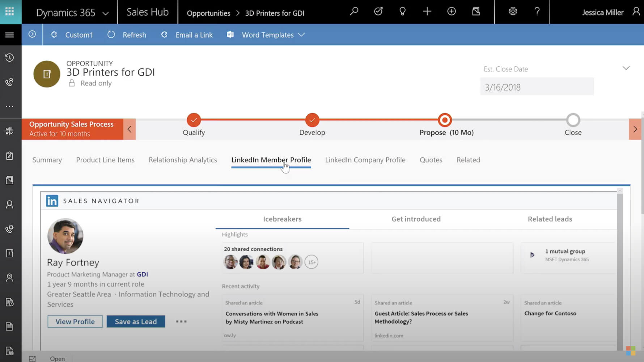Select the Close stage marker
The width and height of the screenshot is (644, 362).
coord(573,120)
